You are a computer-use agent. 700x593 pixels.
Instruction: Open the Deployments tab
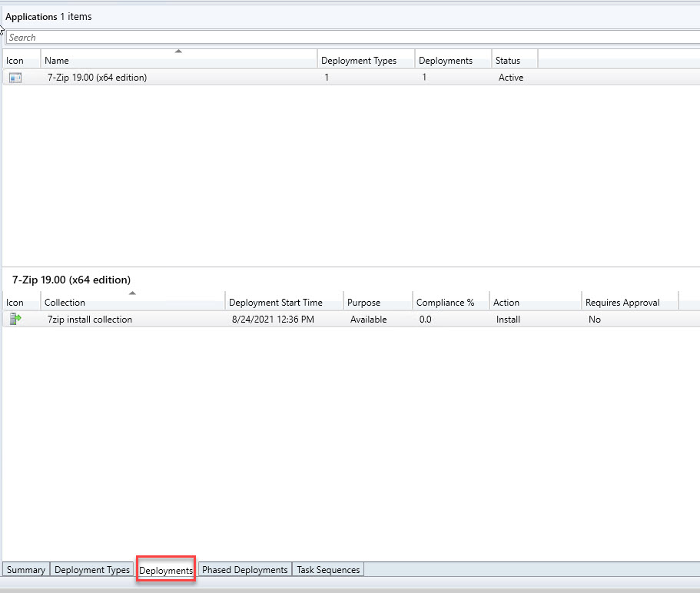[x=166, y=570]
